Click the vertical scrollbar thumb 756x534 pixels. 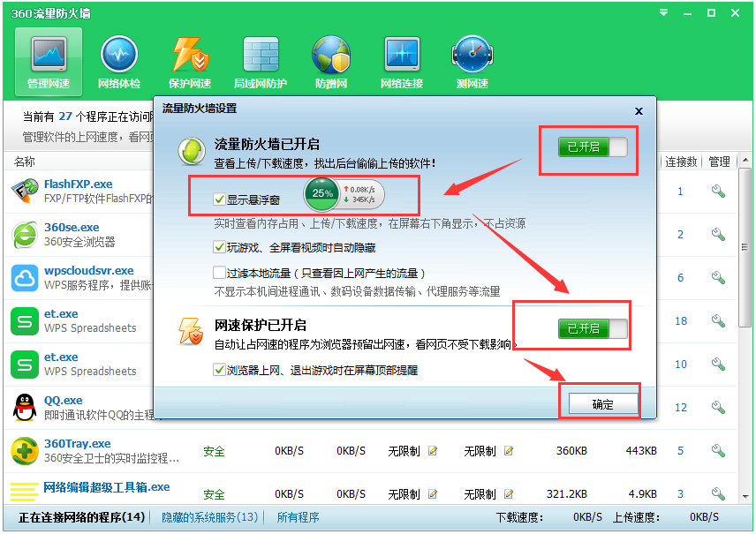(x=745, y=248)
